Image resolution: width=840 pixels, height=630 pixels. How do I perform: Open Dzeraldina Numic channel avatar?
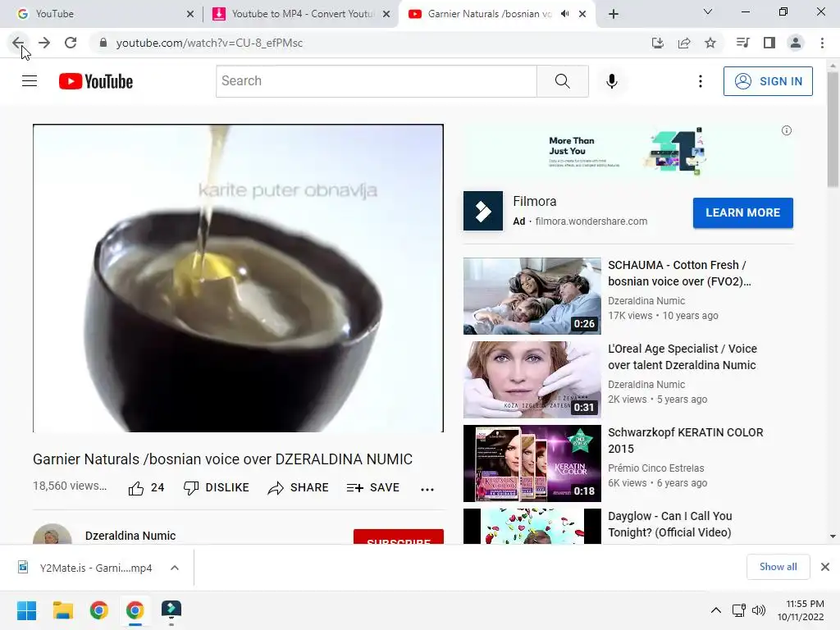click(x=52, y=535)
